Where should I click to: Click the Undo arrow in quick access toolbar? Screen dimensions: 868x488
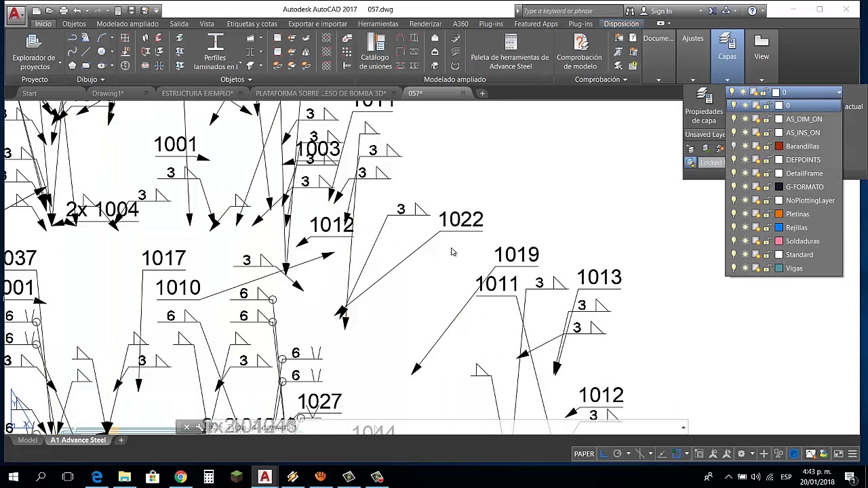78,11
